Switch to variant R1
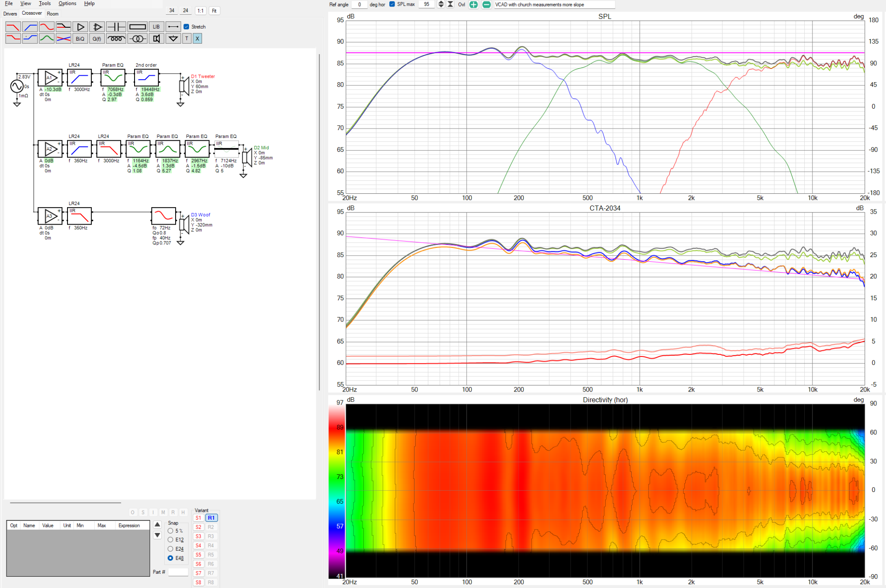 coord(211,518)
